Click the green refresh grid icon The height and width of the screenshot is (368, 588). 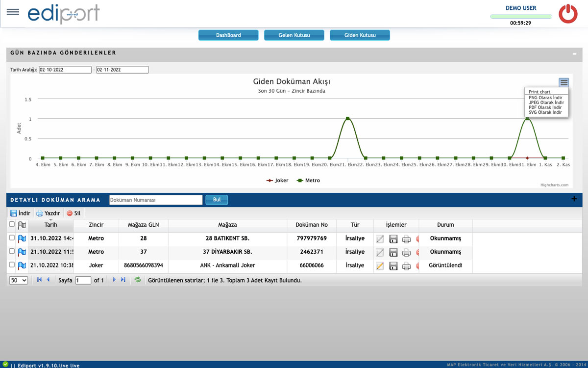[138, 280]
